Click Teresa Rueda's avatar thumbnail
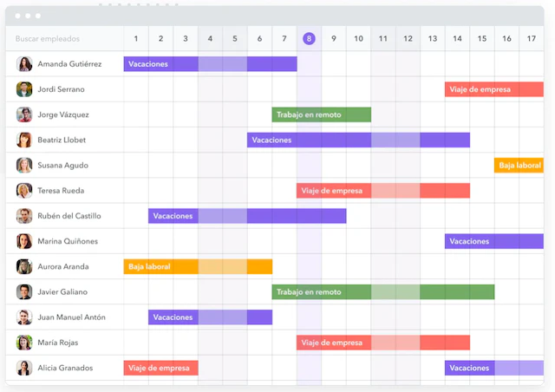Image resolution: width=555 pixels, height=392 pixels. click(x=24, y=191)
